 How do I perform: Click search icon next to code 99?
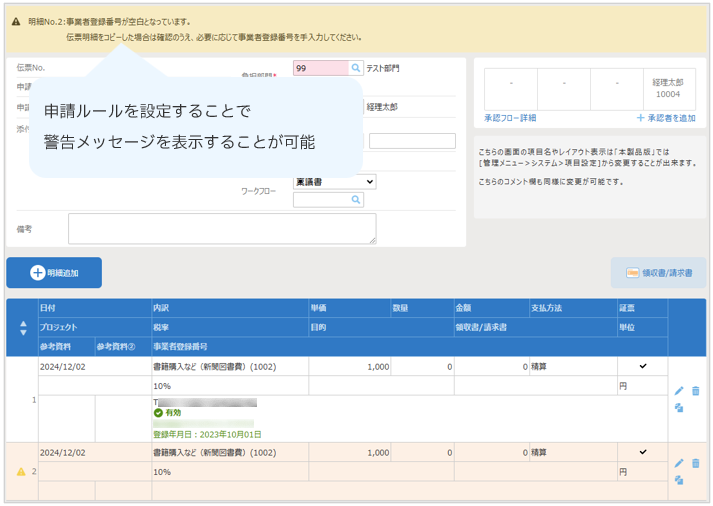click(355, 68)
